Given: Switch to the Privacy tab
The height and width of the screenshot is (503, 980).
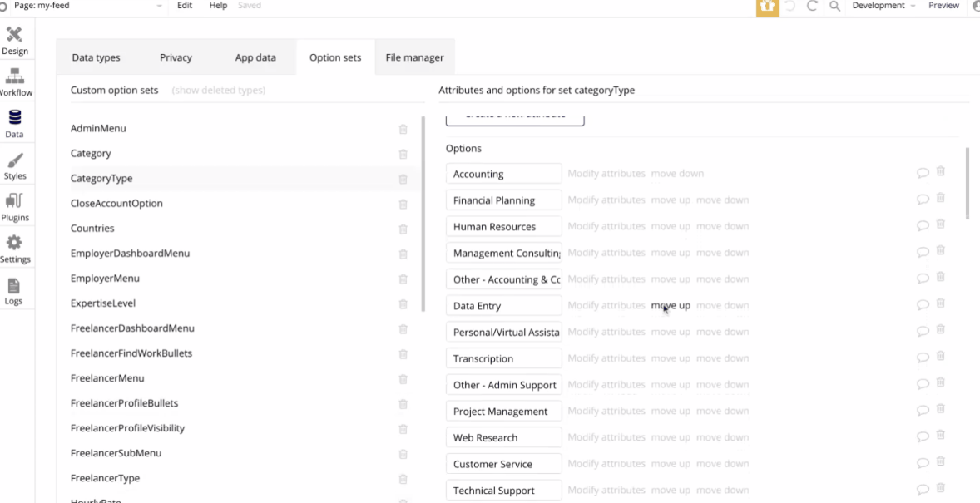Looking at the screenshot, I should click(x=176, y=57).
